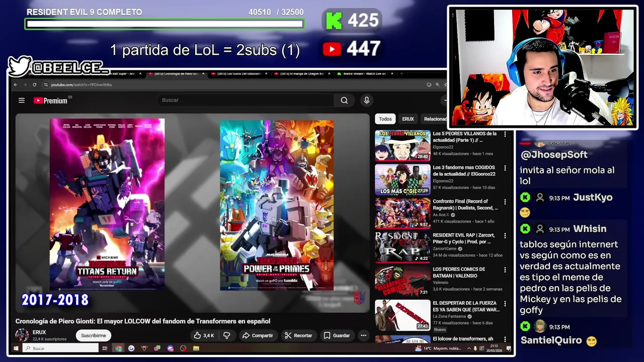Open the browser zoom magnifier icon
The width and height of the screenshot is (644, 362).
coord(437,84)
